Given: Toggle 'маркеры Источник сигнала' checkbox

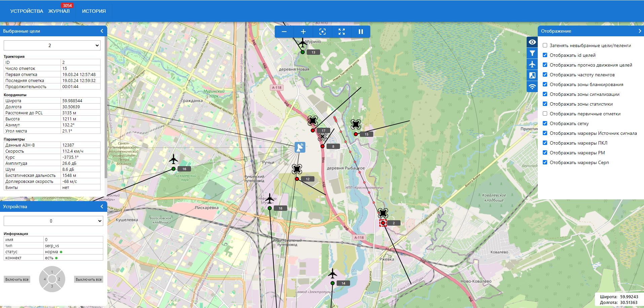Looking at the screenshot, I should tap(545, 133).
